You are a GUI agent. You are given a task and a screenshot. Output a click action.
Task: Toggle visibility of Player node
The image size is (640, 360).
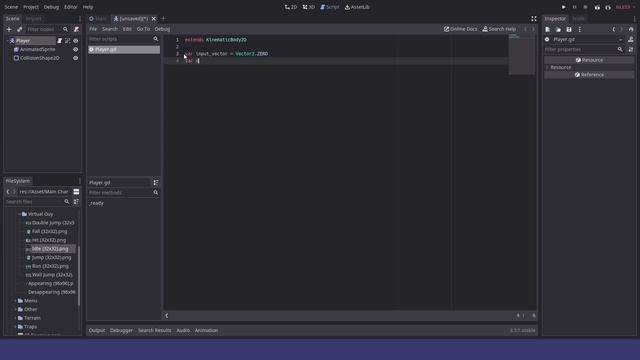76,41
